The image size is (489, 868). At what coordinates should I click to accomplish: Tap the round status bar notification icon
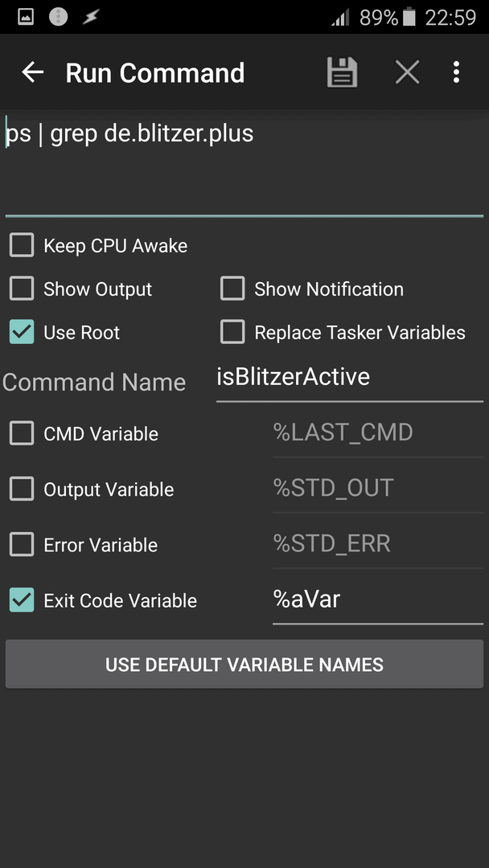(x=58, y=17)
